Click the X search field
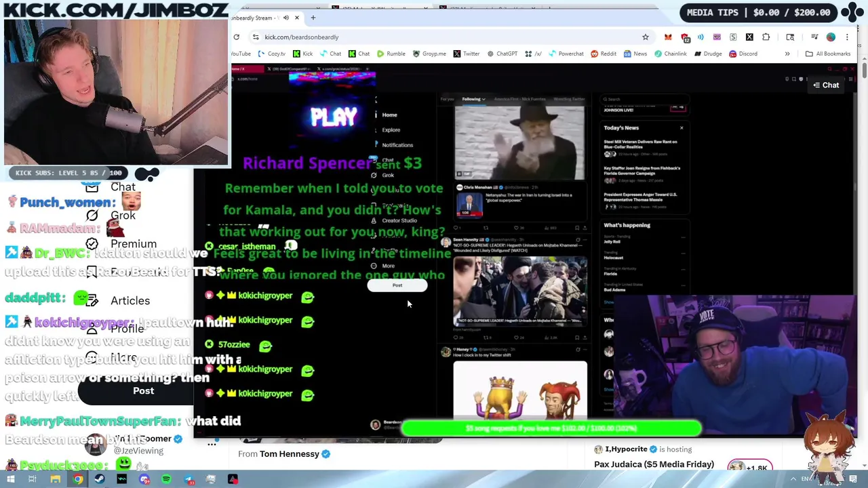868x488 pixels. pyautogui.click(x=644, y=99)
